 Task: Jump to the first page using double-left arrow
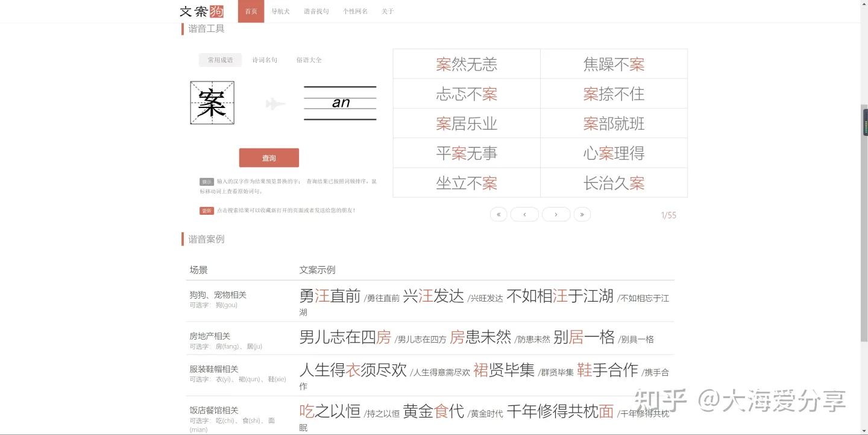click(x=498, y=214)
